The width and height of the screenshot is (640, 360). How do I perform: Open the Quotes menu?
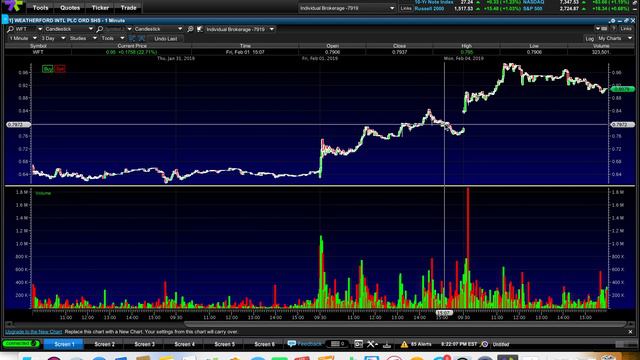70,8
